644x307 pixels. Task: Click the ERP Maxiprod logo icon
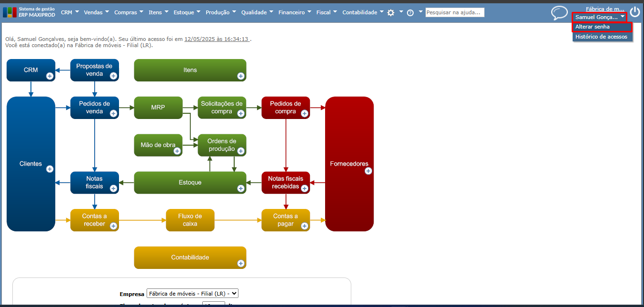point(10,12)
